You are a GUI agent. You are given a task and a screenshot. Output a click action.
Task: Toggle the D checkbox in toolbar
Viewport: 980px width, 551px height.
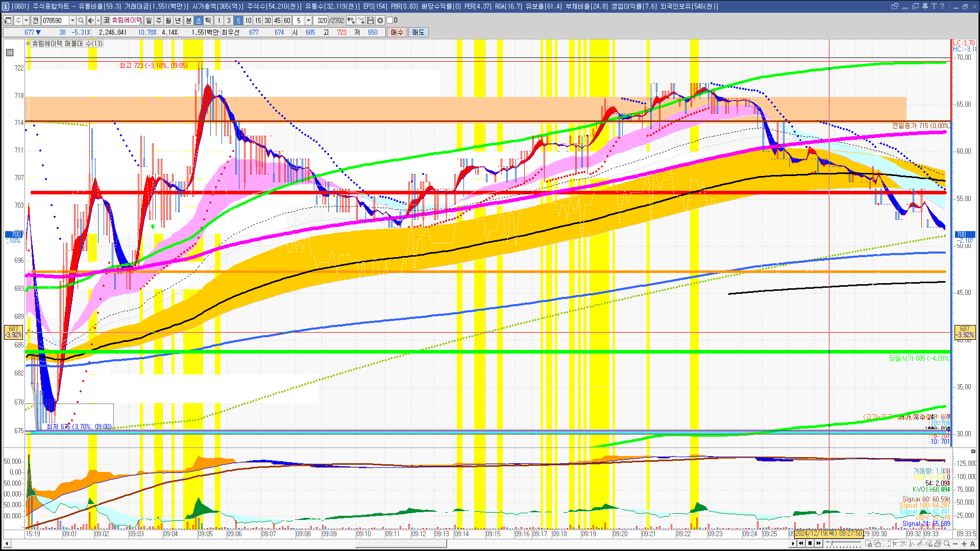click(x=390, y=20)
